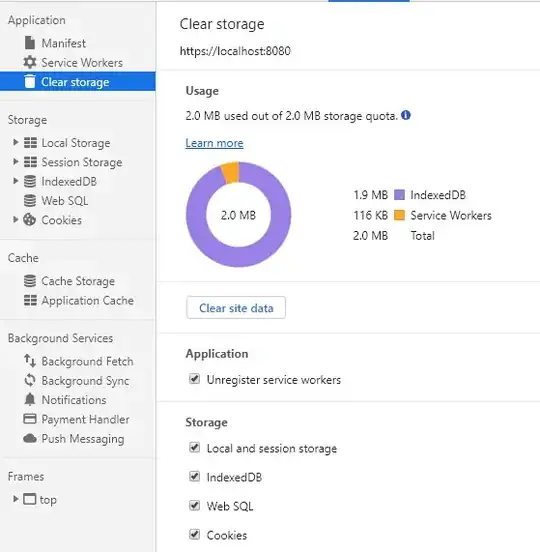Screen dimensions: 540x552
Task: Click the Background Sync refresh icon
Action: point(30,380)
